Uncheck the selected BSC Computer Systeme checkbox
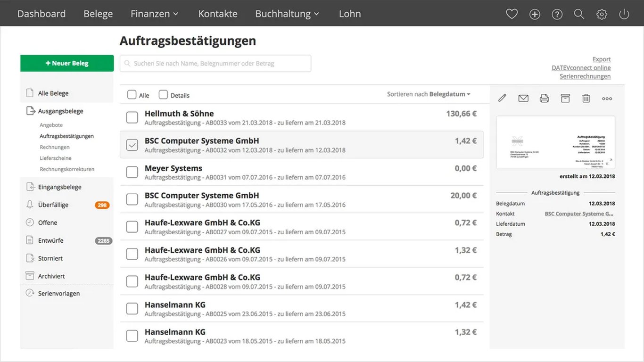 132,145
